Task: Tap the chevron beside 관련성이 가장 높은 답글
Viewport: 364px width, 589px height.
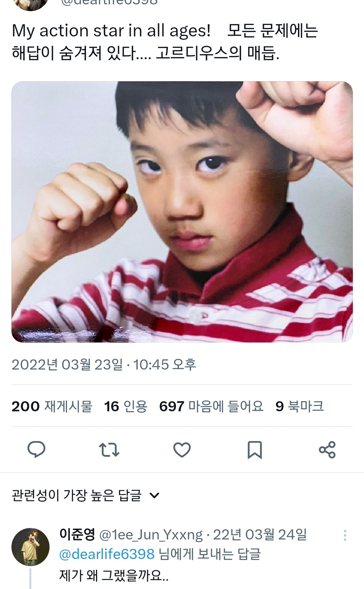Action: coord(154,496)
